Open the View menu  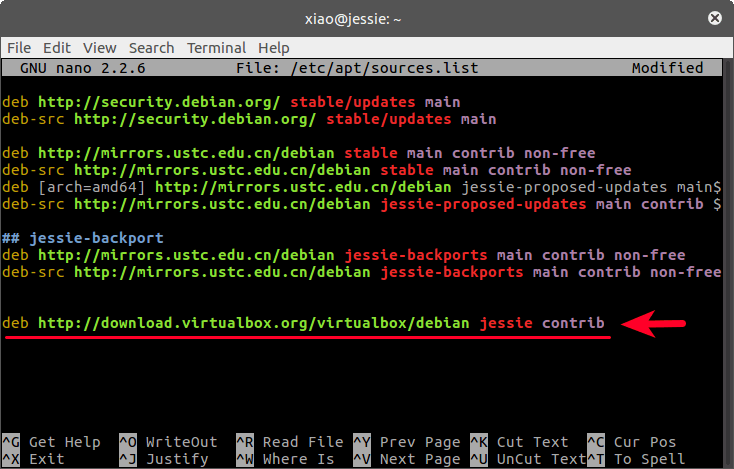point(100,48)
